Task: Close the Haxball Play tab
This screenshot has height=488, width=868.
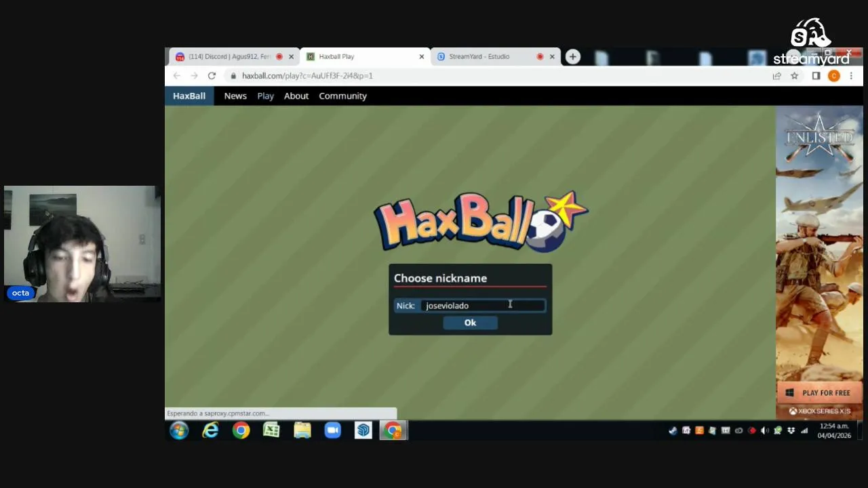Action: click(421, 56)
